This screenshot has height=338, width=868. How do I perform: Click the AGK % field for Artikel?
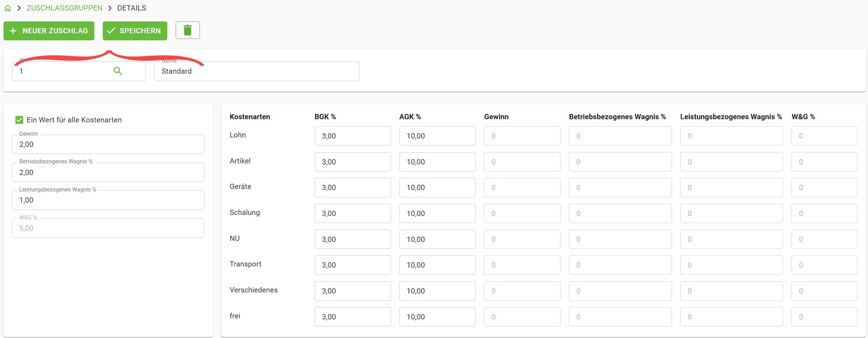(x=437, y=162)
